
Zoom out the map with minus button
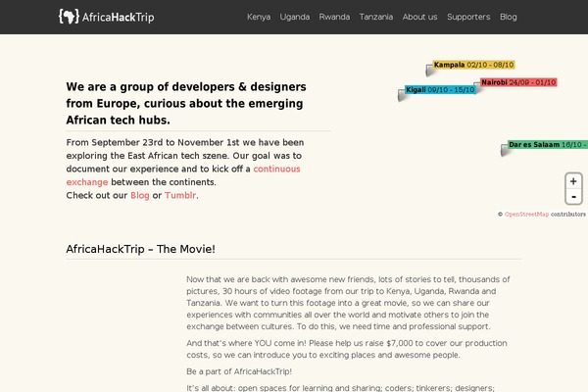coord(573,197)
